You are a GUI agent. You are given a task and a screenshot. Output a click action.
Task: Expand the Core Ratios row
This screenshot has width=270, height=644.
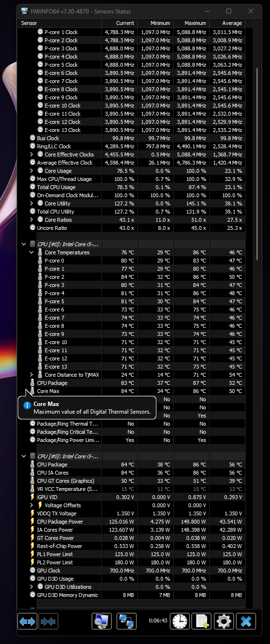pos(32,220)
